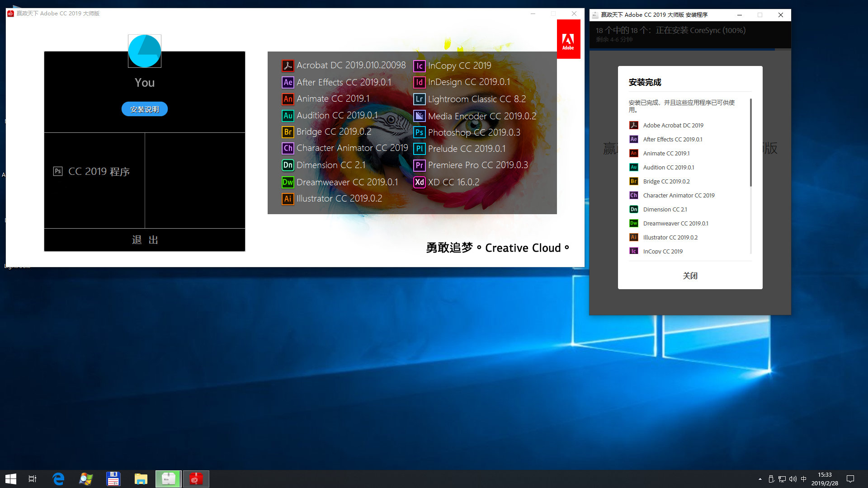Click the InCopy Ic icon

coord(419,66)
